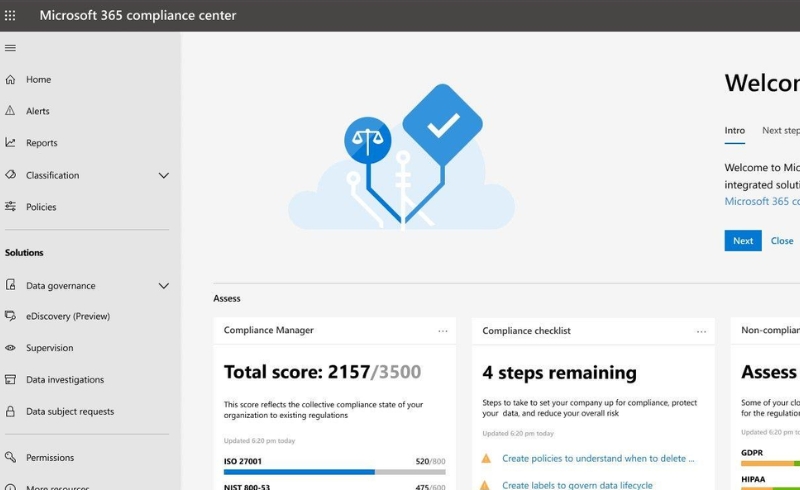Click the Classification tag icon
The height and width of the screenshot is (490, 800).
pos(10,175)
